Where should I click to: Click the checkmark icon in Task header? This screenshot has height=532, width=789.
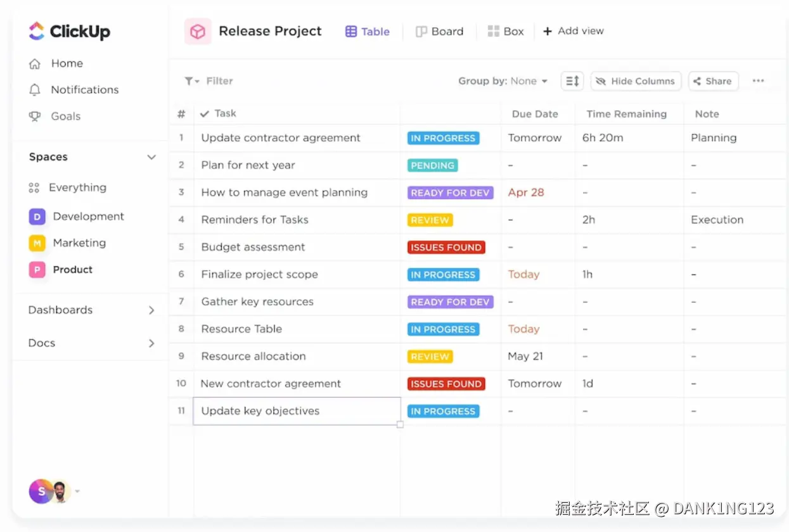(204, 114)
